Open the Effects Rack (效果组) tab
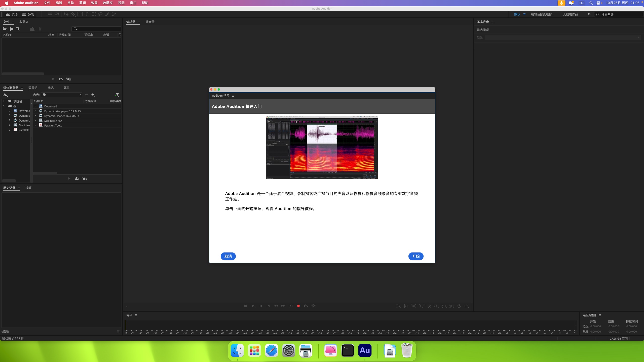This screenshot has width=644, height=362. point(33,88)
